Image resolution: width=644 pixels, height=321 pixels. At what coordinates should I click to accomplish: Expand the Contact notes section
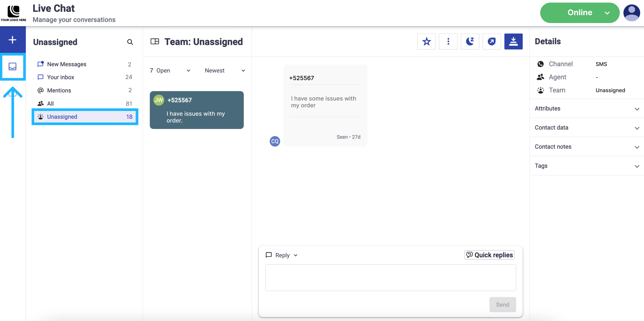click(x=586, y=147)
